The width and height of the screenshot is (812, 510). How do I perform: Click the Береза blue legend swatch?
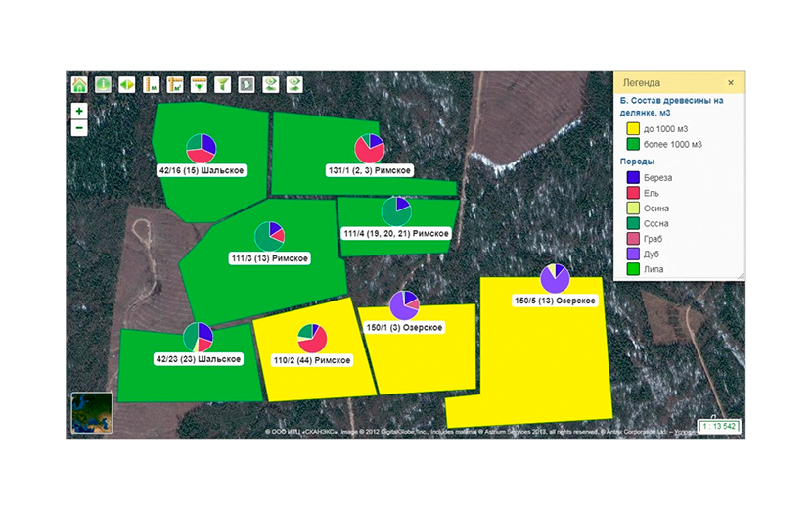[x=633, y=177]
